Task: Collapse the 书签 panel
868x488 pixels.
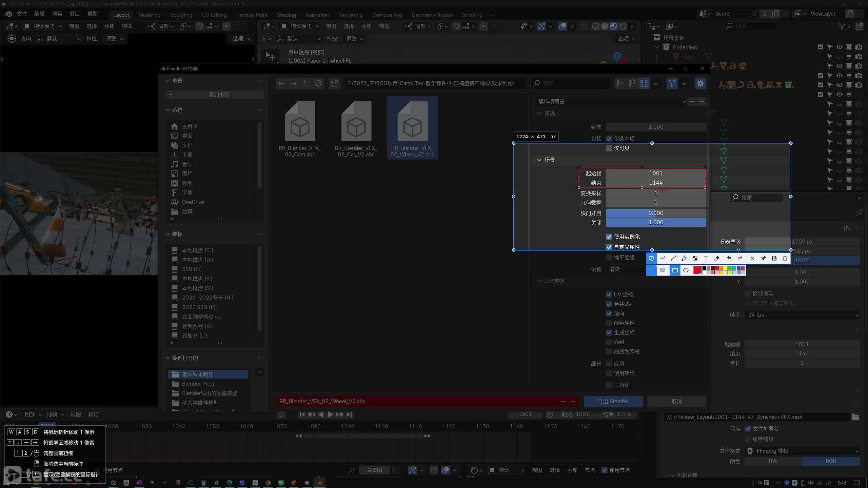Action: coord(167,81)
